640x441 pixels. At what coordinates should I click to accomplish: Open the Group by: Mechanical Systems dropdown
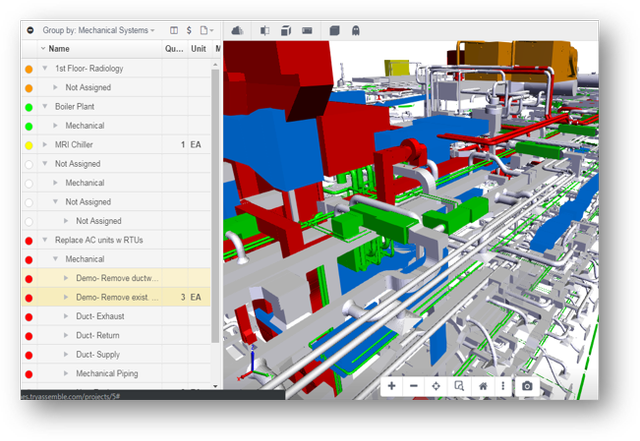(97, 31)
